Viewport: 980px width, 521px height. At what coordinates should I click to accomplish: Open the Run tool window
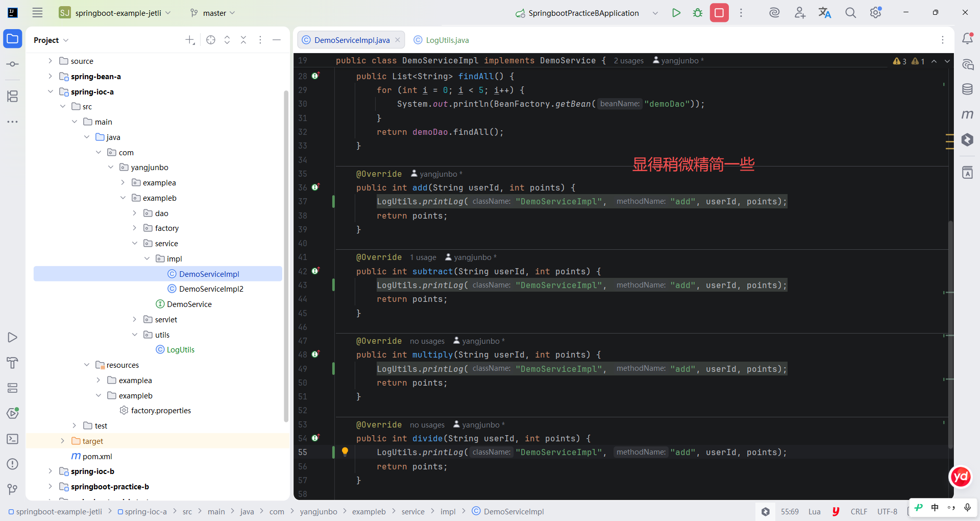tap(13, 337)
